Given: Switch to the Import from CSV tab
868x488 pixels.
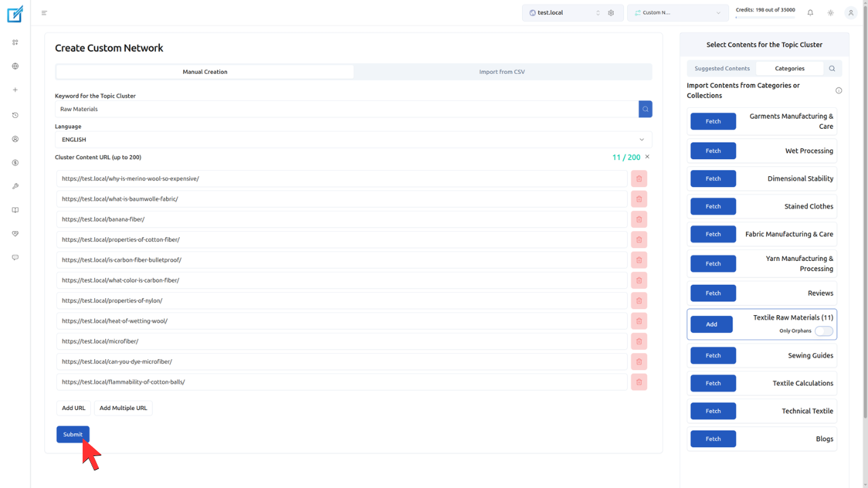Looking at the screenshot, I should pos(502,71).
